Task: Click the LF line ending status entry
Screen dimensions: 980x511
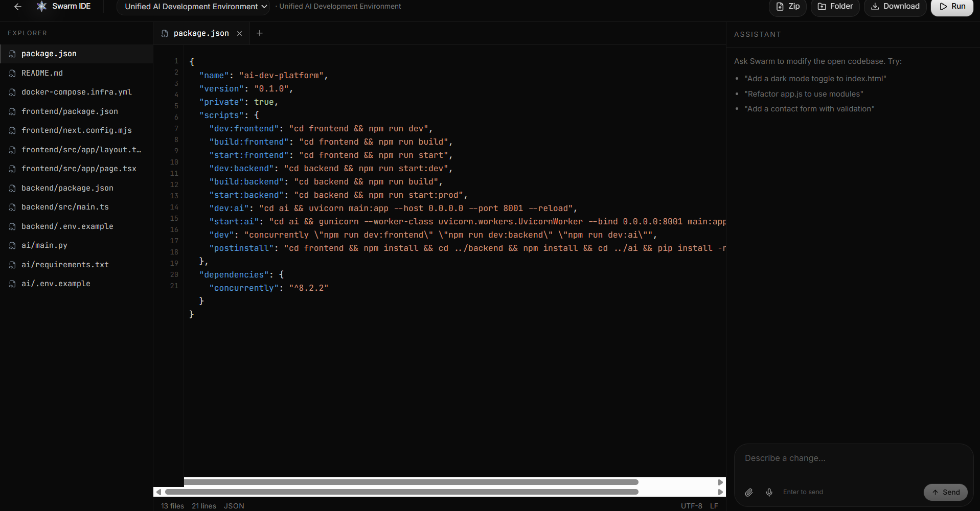Action: (714, 506)
